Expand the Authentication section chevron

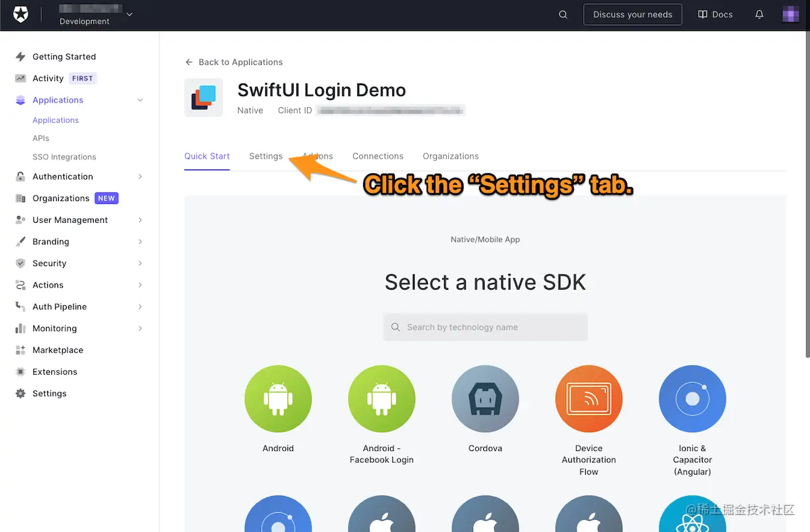[140, 177]
